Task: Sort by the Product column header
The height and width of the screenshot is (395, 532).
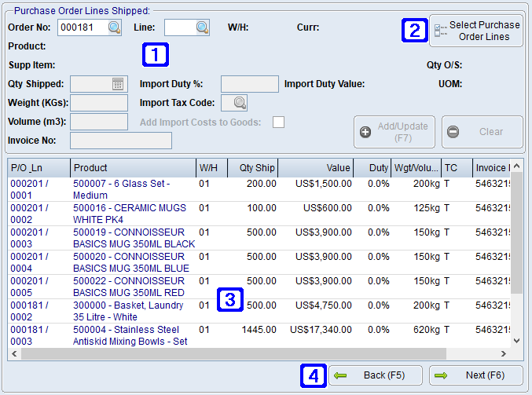Action: click(x=132, y=168)
